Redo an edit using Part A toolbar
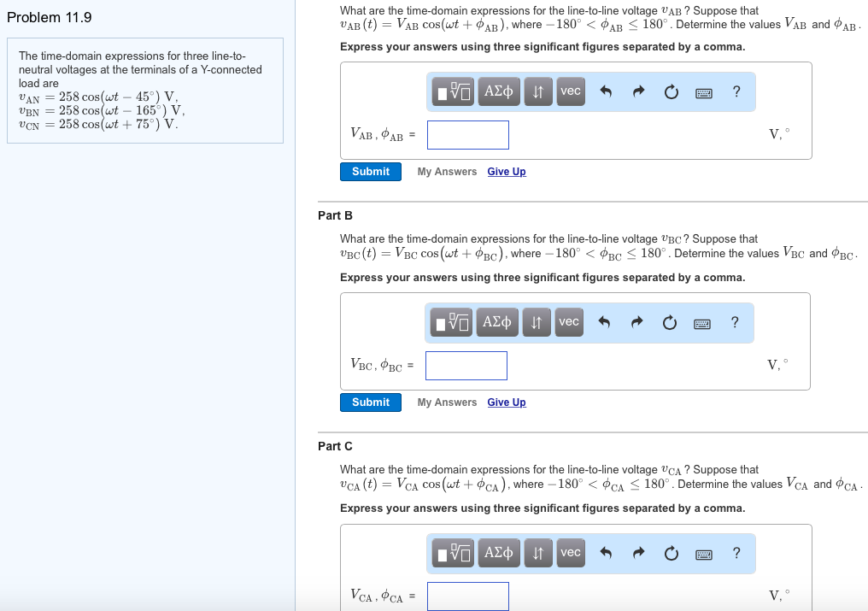The width and height of the screenshot is (868, 611). (x=638, y=91)
